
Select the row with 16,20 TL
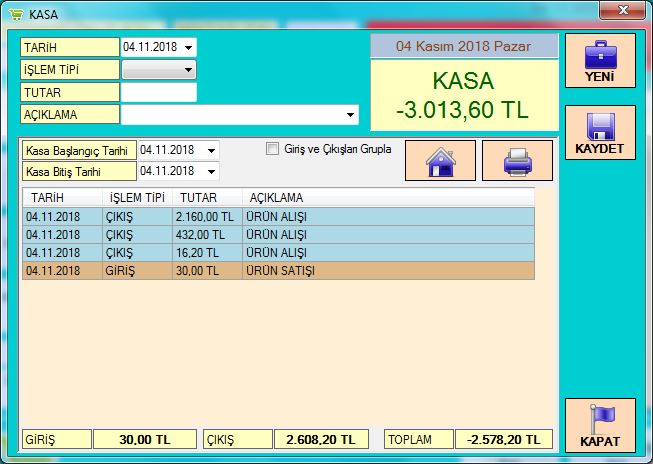coord(279,253)
